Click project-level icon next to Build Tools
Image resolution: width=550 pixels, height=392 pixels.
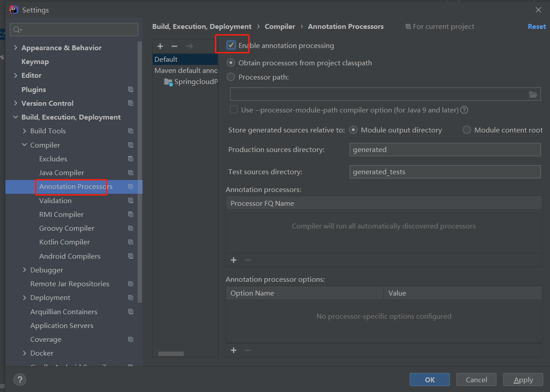pos(130,131)
